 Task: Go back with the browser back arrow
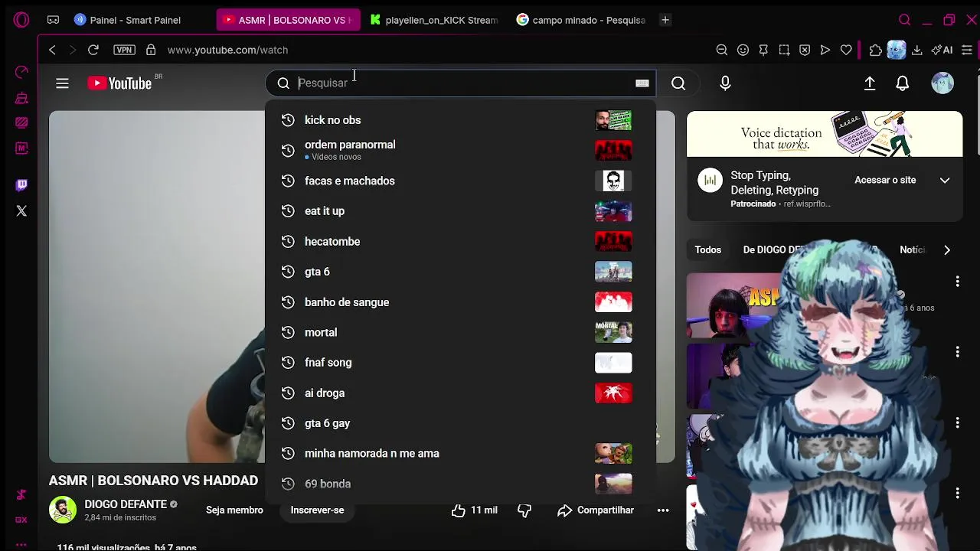[52, 50]
